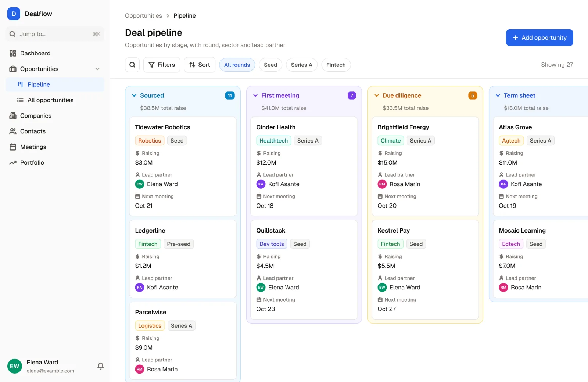
Task: Open Pipeline in sidebar
Action: tap(55, 84)
